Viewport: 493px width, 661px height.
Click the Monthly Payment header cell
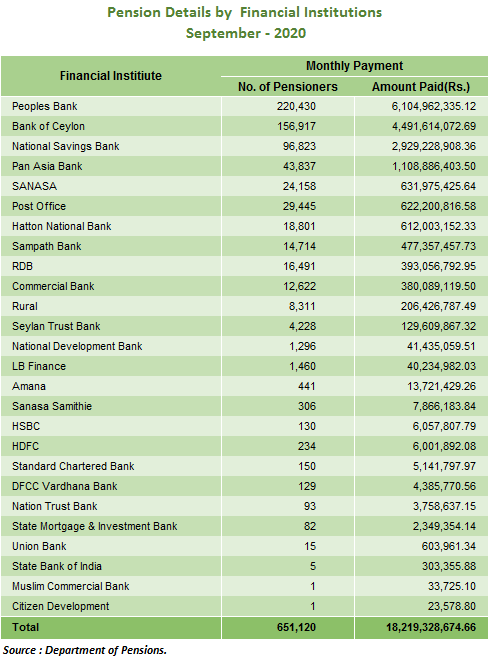(x=354, y=66)
